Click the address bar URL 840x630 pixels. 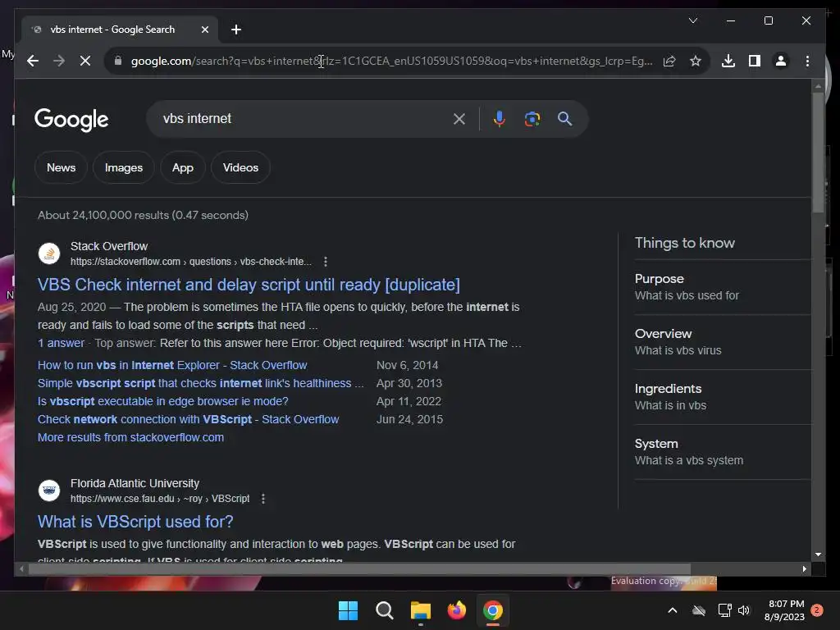click(x=391, y=61)
